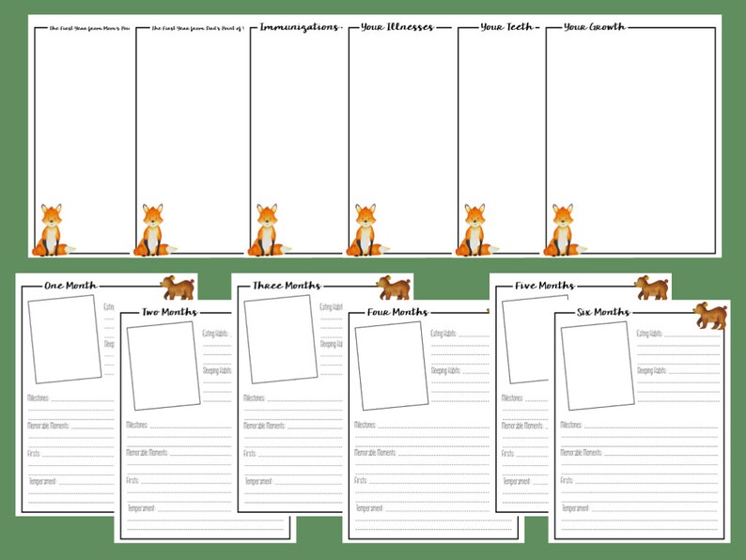746x560 pixels.
Task: Click Sleeping Habits on Four Months page
Action: click(x=445, y=370)
